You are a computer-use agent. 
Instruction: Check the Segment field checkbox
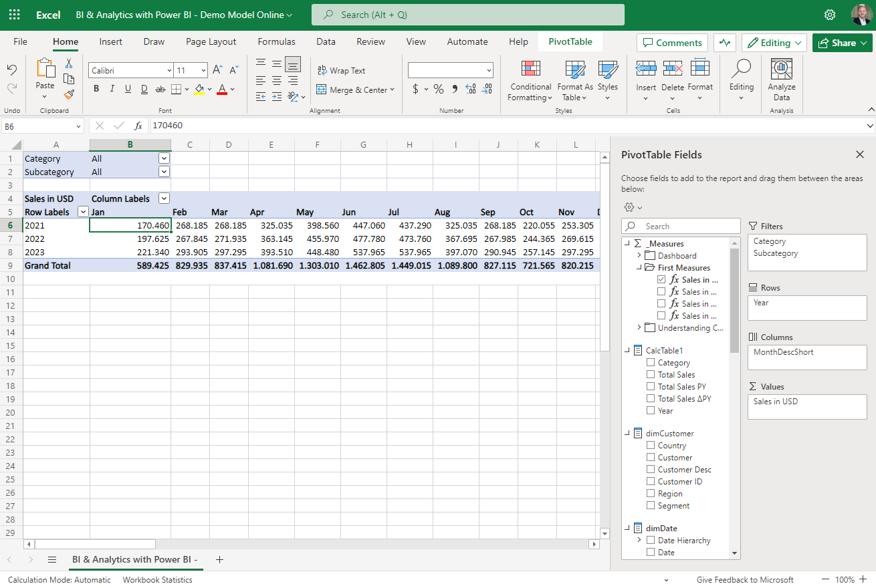pos(651,506)
